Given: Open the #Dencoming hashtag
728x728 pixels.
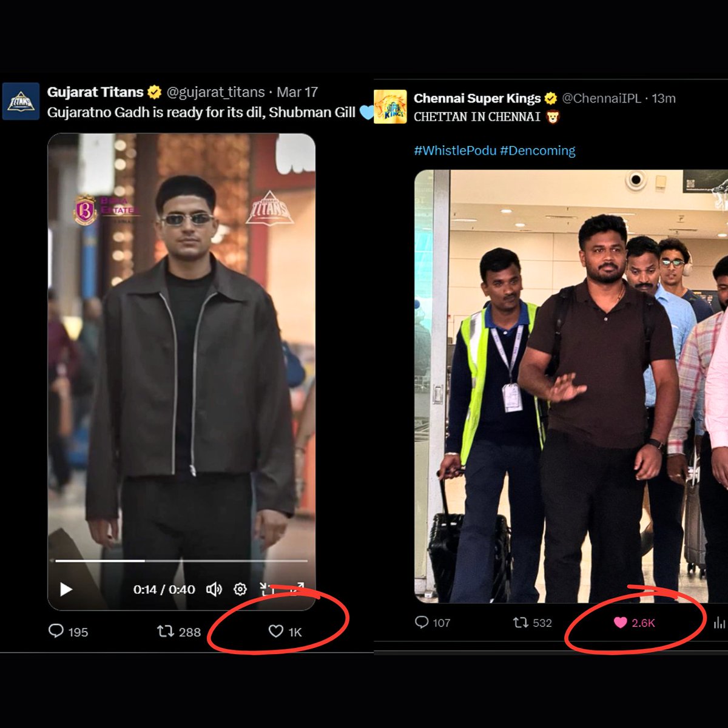Looking at the screenshot, I should coord(536,150).
